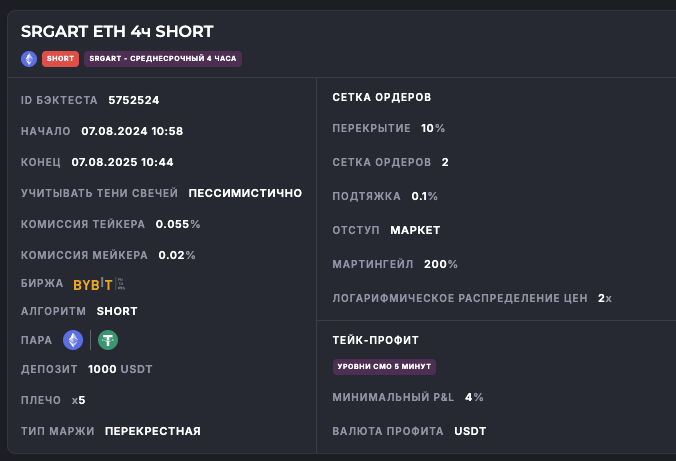Screen dimensions: 676x461
Task: Click the start date 07.08.2024 10:58
Action: [x=132, y=131]
